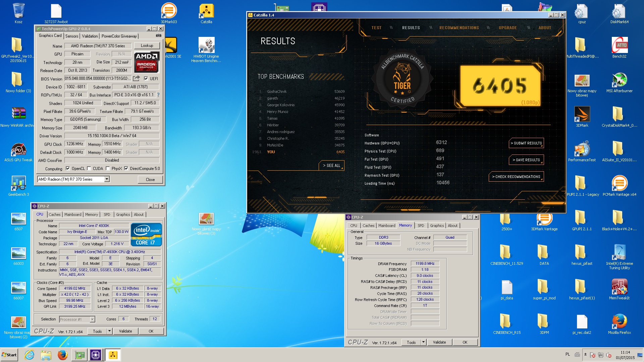Click the Lookup button in GPU-Z
This screenshot has width=644, height=362.
[147, 46]
